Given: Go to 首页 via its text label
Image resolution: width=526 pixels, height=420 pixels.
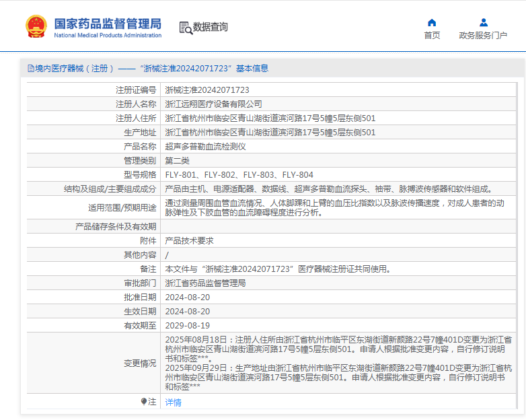Looking at the screenshot, I should [432, 36].
